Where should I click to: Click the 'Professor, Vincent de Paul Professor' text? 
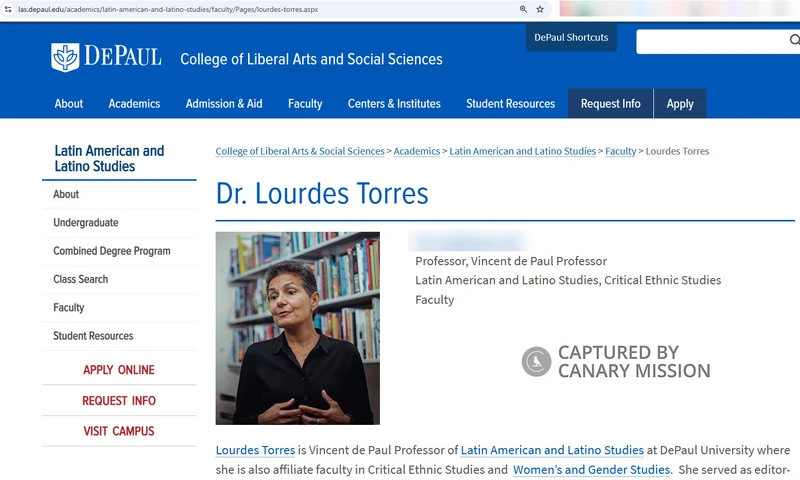tap(511, 261)
